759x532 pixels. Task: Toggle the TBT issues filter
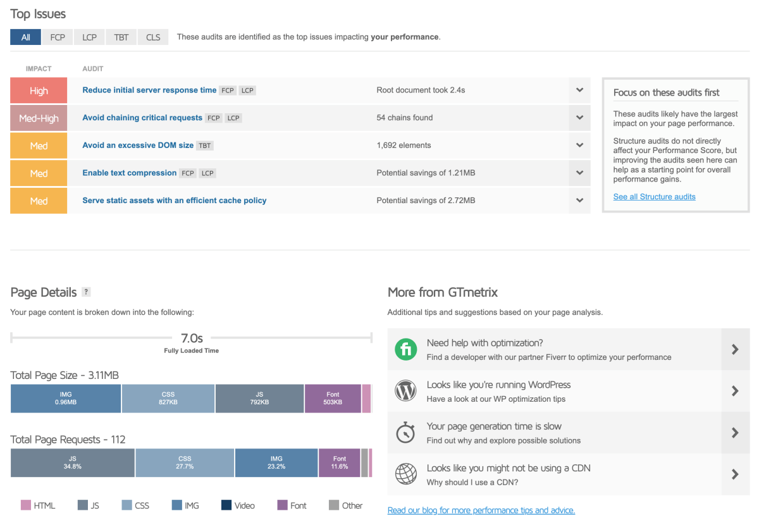[121, 37]
